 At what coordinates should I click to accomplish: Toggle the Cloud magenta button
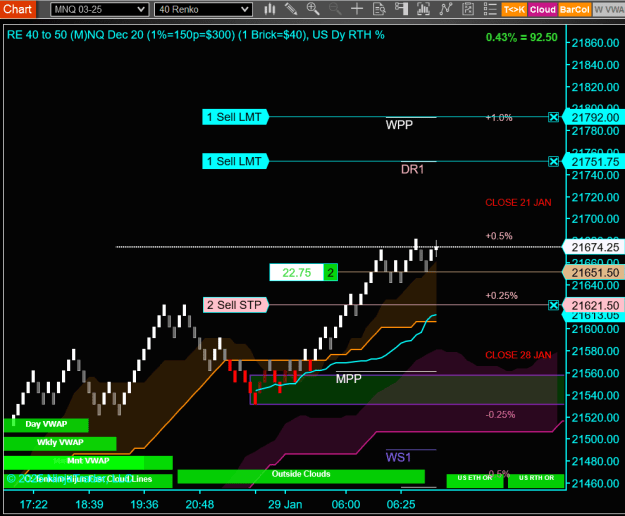click(542, 10)
